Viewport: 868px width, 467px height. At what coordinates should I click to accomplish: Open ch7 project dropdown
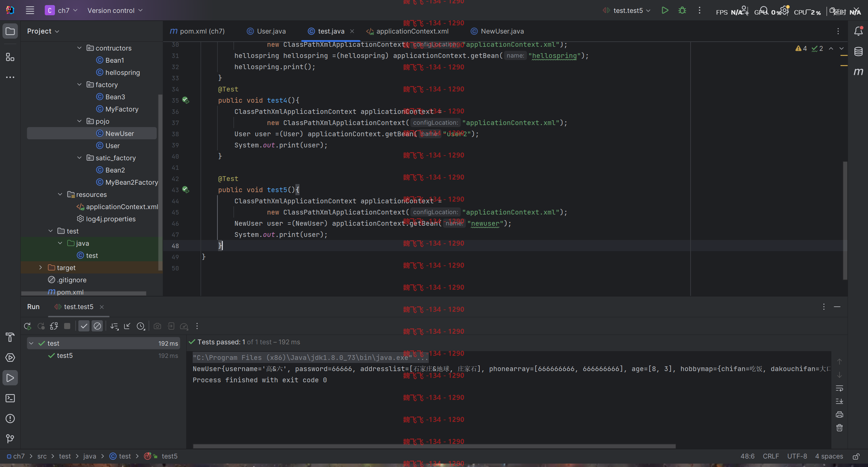[x=61, y=10]
